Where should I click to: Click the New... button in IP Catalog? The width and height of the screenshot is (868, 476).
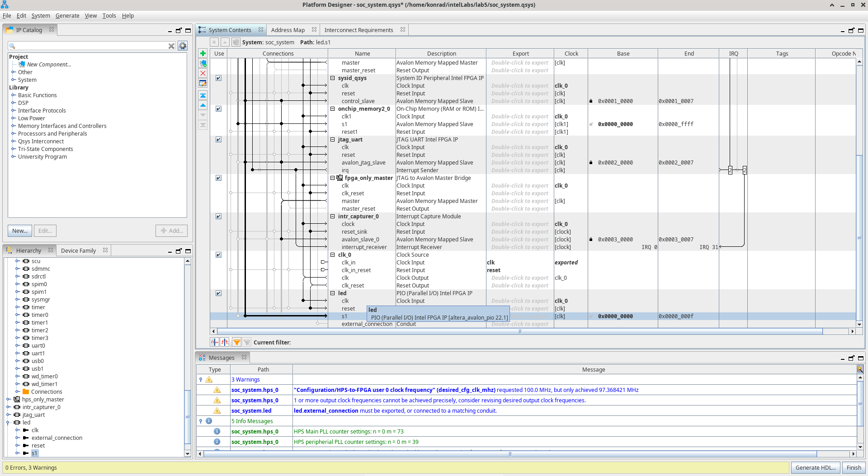click(20, 231)
